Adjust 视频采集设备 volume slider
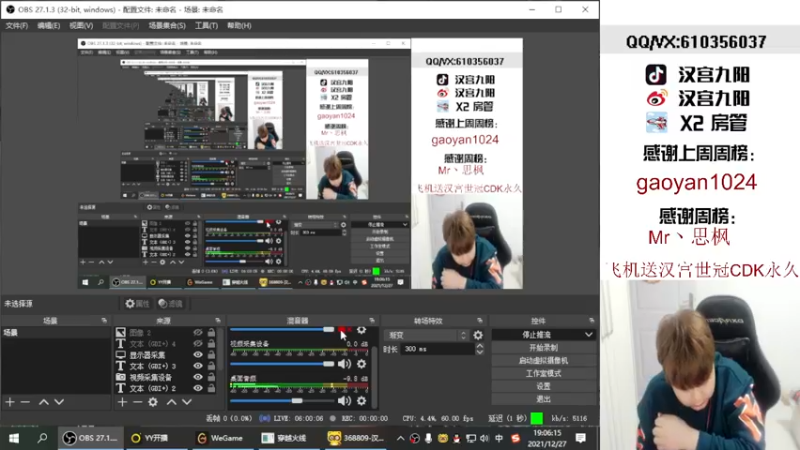This screenshot has width=800, height=450. [x=282, y=364]
